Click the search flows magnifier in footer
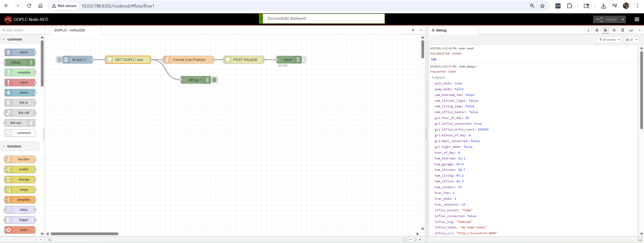The image size is (644, 243). [x=50, y=240]
